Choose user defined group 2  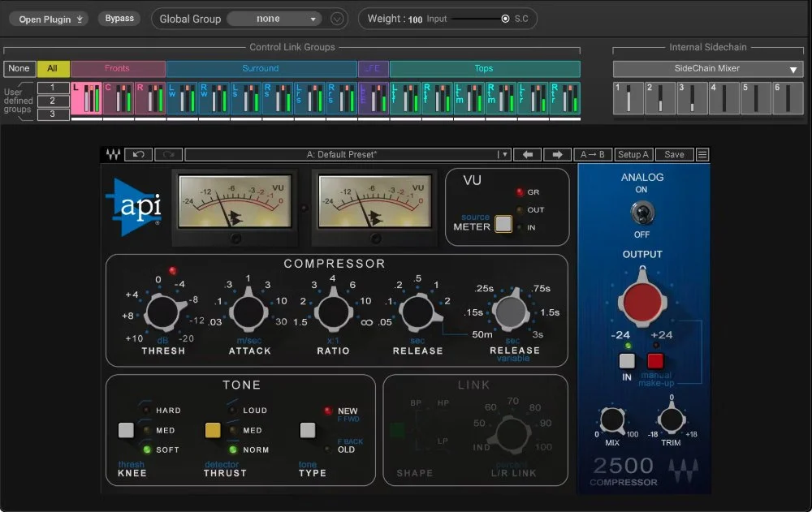[53, 101]
